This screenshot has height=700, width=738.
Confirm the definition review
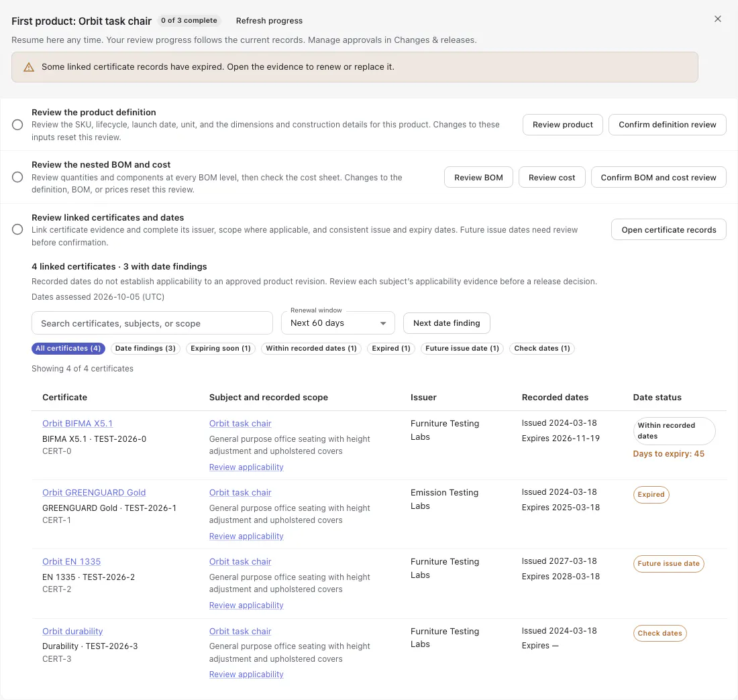667,125
